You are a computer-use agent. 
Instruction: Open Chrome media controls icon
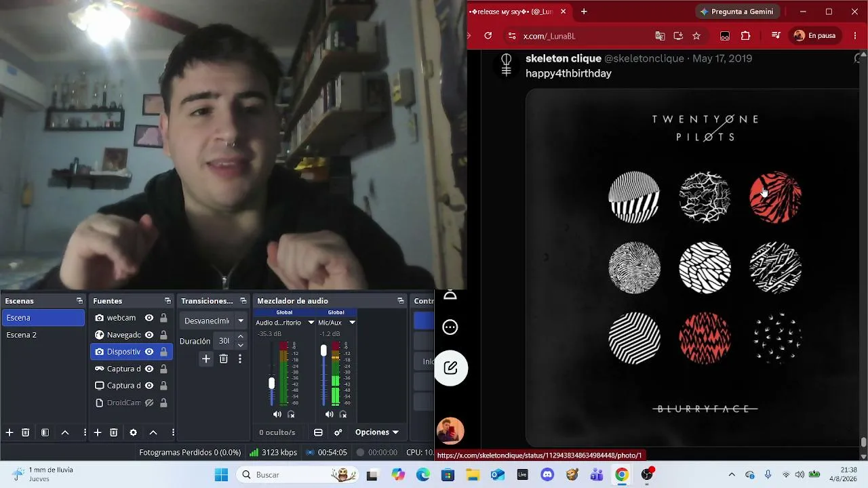776,36
